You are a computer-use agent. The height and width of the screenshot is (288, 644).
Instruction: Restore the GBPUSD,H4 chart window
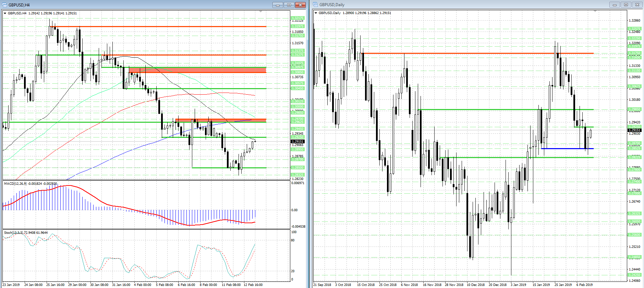(289, 5)
